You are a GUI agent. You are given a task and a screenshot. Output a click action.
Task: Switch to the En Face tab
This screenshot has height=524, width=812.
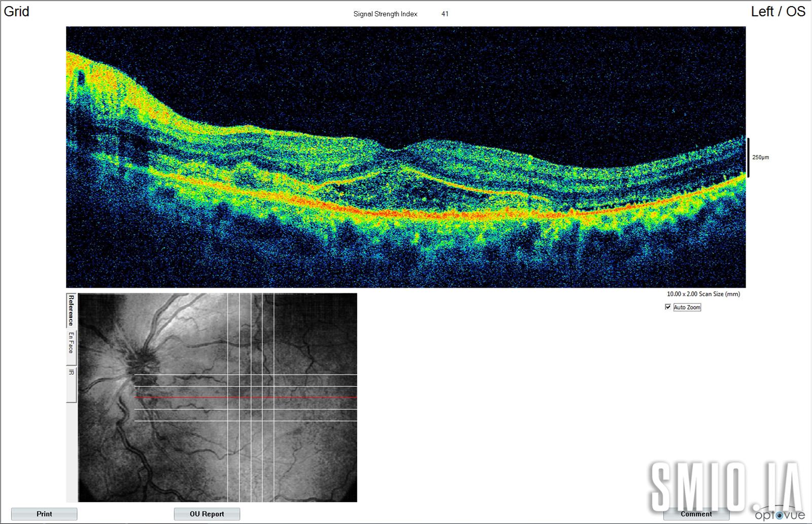[72, 343]
